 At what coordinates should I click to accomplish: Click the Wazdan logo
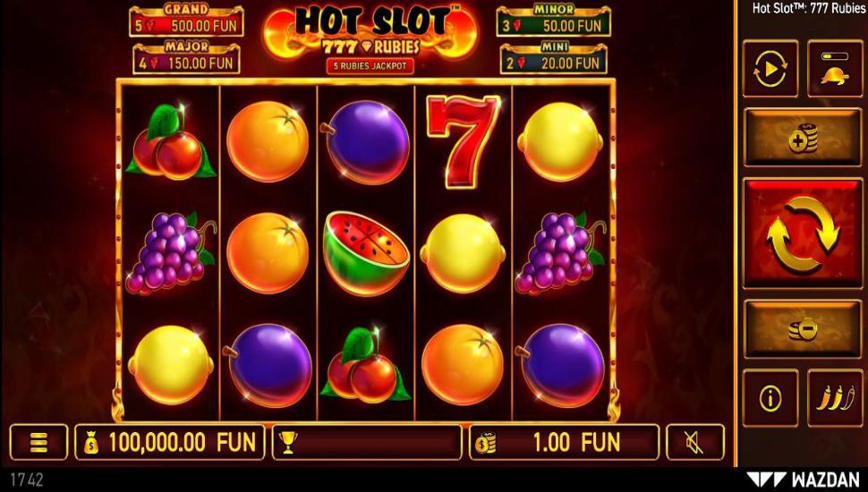click(803, 479)
